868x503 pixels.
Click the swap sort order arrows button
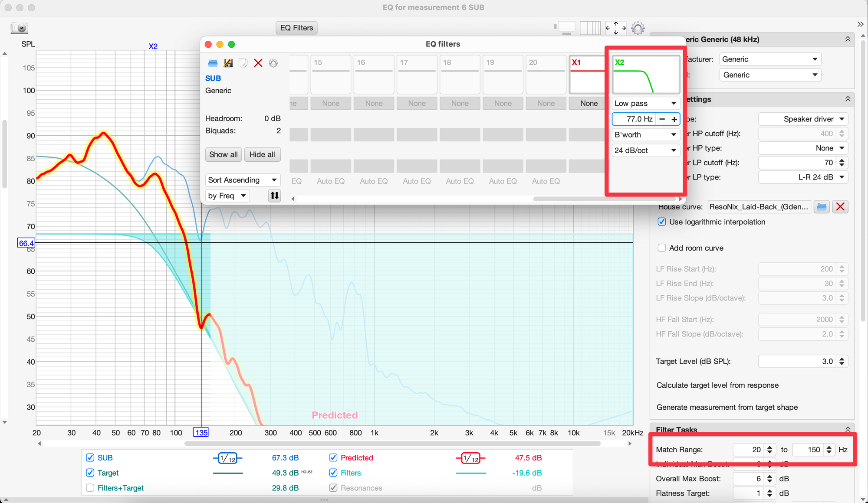point(274,196)
